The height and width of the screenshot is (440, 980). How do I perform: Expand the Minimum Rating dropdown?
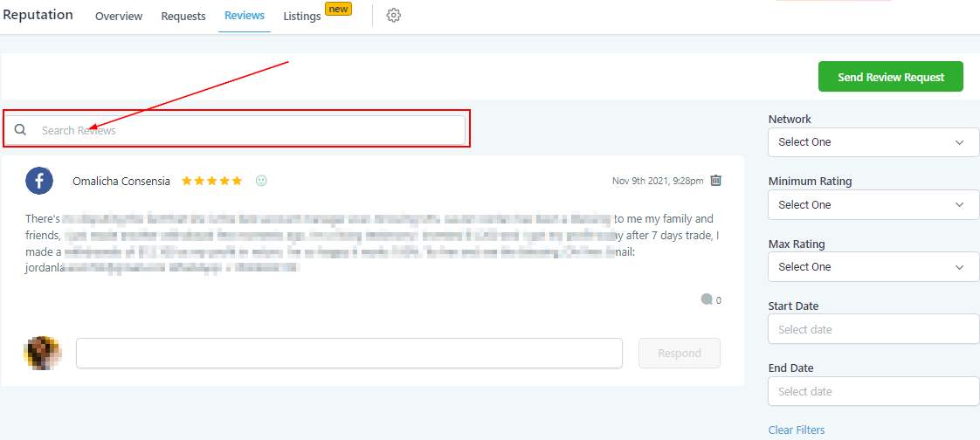pyautogui.click(x=873, y=205)
